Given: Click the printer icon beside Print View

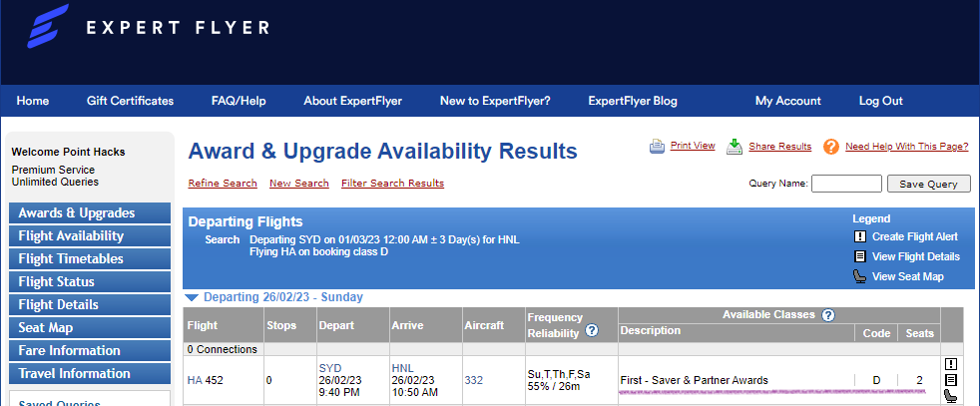Looking at the screenshot, I should point(657,147).
